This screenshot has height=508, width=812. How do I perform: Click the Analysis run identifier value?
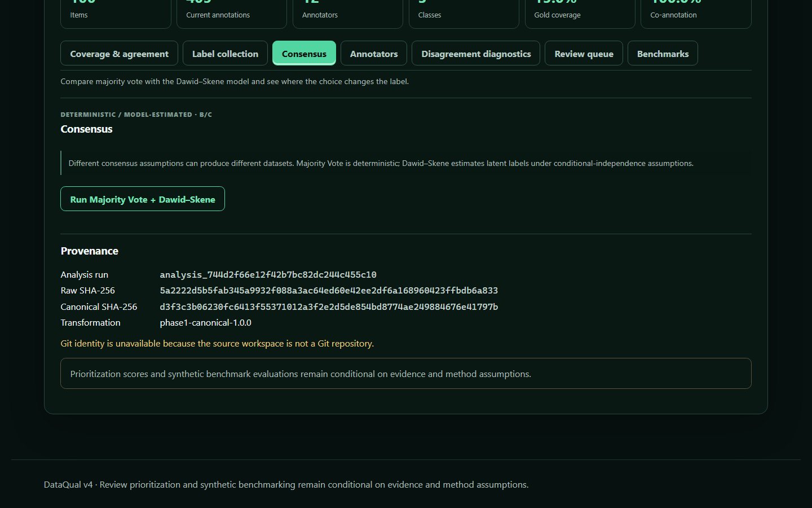pos(268,275)
